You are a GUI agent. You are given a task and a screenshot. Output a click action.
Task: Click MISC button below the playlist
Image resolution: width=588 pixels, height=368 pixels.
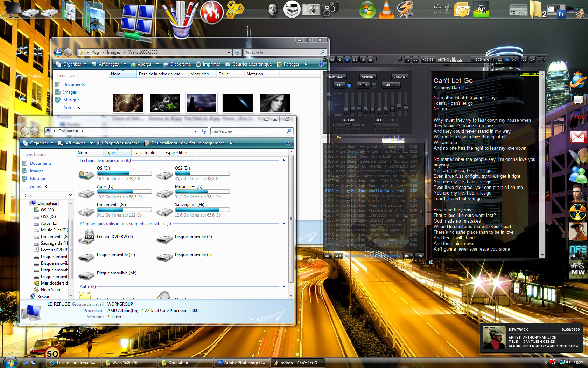(408, 256)
